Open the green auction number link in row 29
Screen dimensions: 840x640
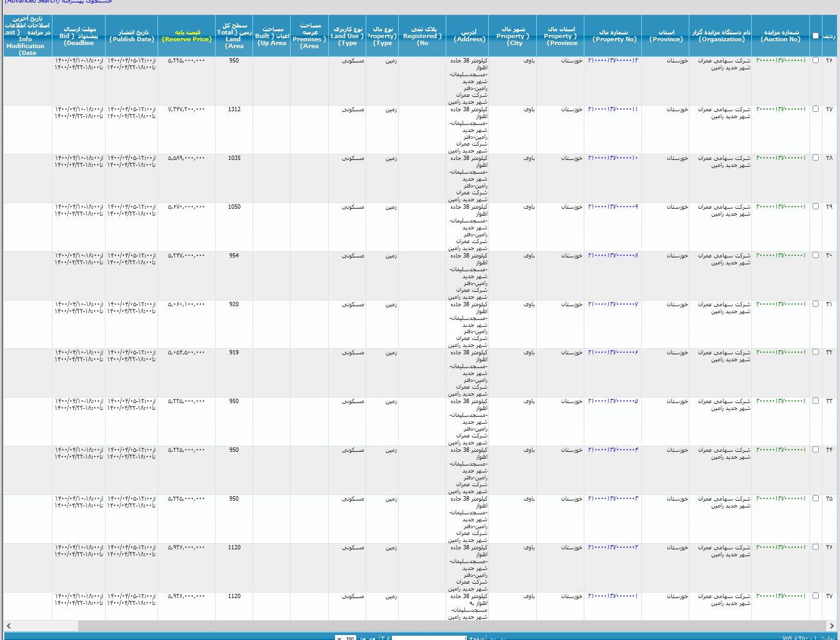(x=781, y=207)
